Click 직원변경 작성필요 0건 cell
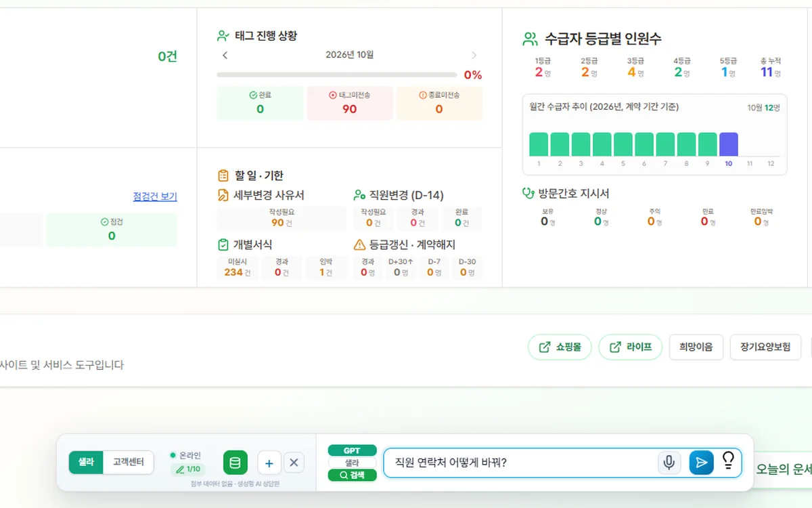 (374, 218)
